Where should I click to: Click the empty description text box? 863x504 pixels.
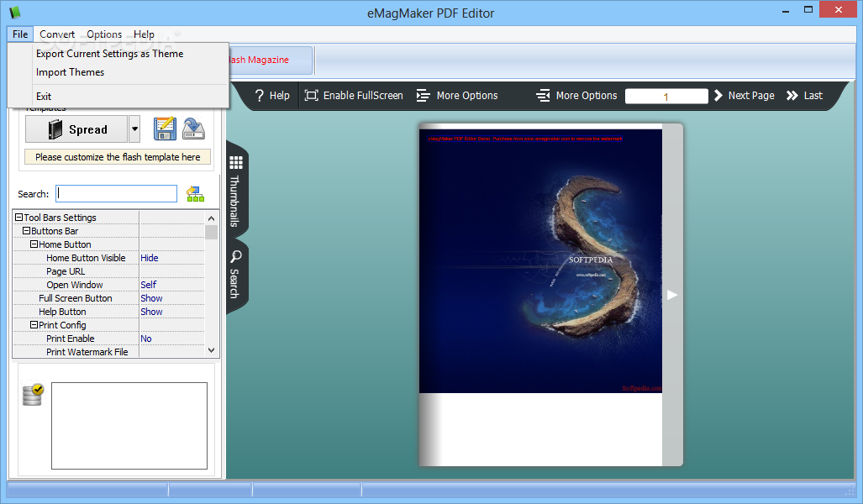tap(129, 426)
